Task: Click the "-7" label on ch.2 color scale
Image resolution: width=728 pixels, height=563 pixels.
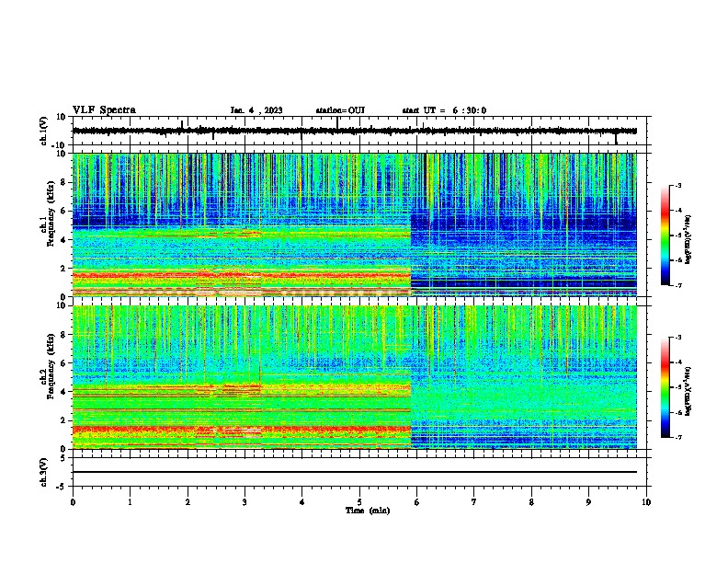Action: coord(677,437)
